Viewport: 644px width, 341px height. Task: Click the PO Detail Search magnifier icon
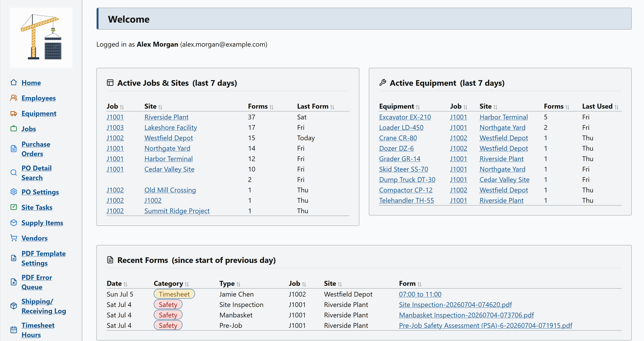click(14, 173)
